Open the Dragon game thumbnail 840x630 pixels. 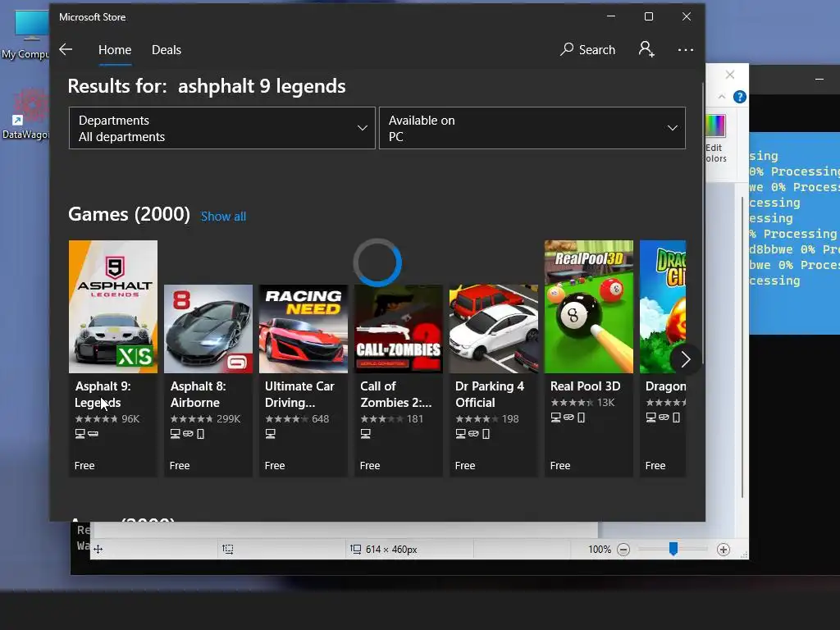(x=663, y=307)
